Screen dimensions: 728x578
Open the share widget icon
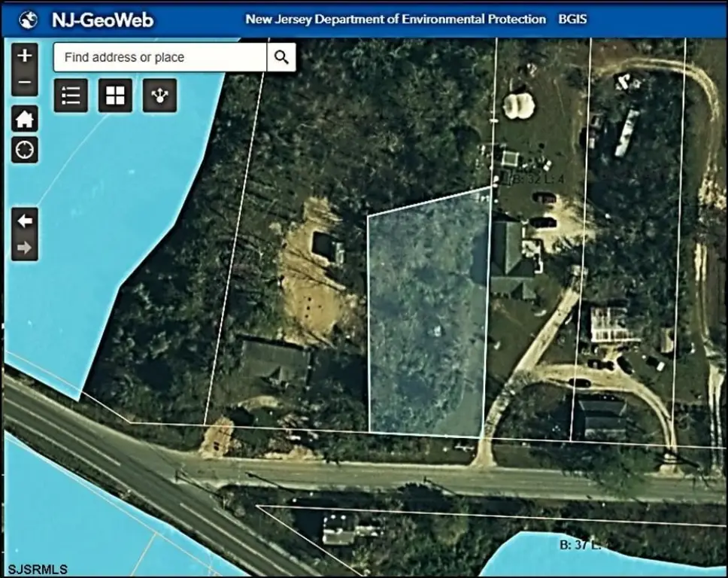pos(159,96)
